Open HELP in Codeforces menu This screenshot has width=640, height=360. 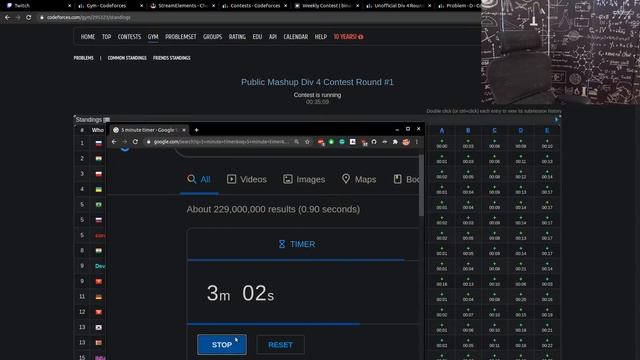point(320,37)
